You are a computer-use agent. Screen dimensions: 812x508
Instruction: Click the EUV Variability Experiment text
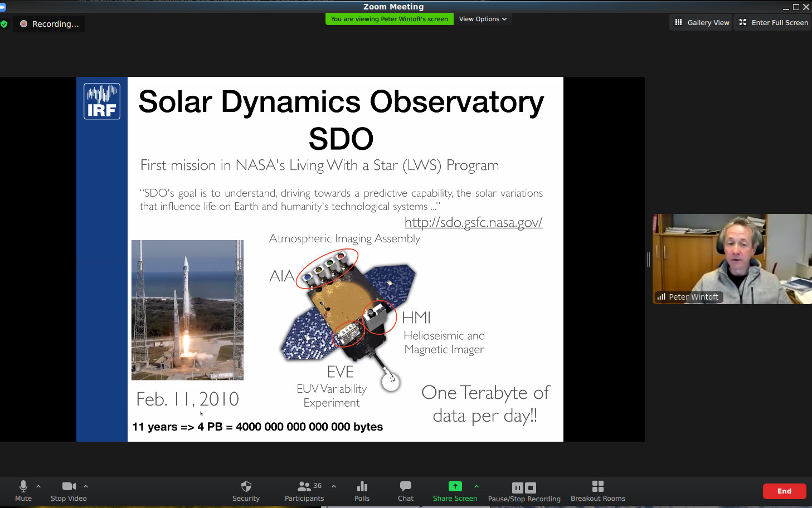[332, 395]
